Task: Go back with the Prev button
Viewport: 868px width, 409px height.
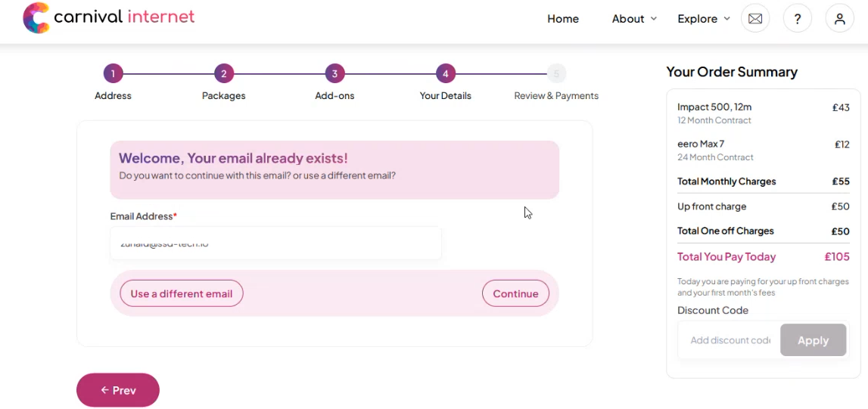Action: [x=118, y=390]
